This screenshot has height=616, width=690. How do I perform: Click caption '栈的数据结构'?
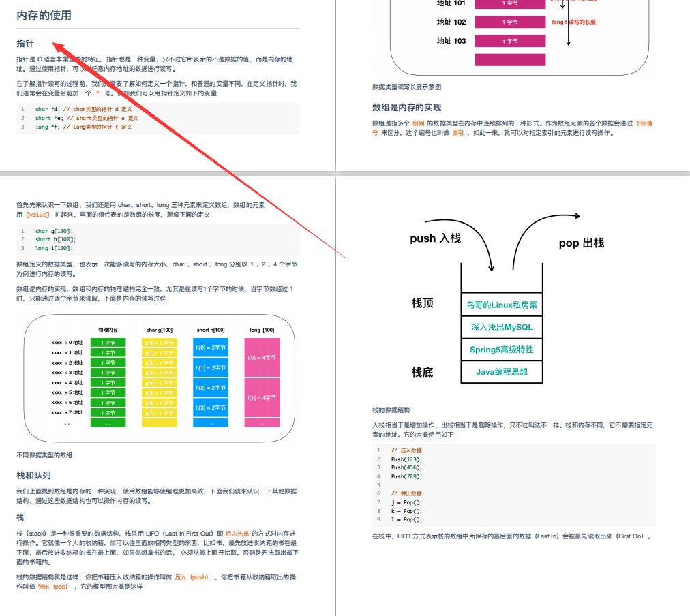(391, 410)
